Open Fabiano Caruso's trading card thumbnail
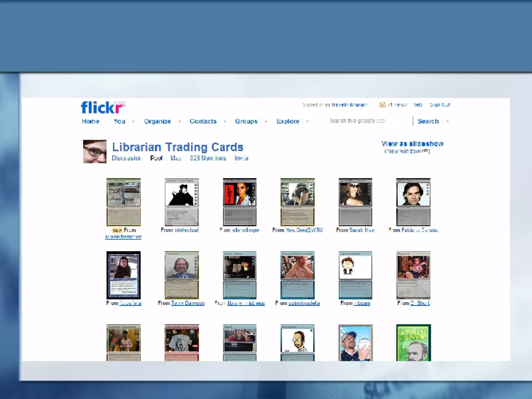The width and height of the screenshot is (532, 399). coord(413,202)
